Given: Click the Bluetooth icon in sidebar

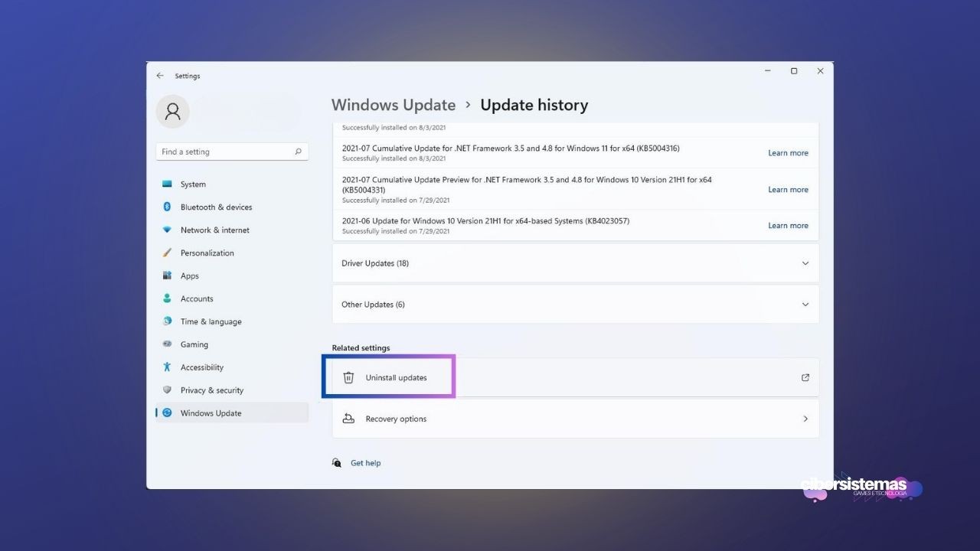Looking at the screenshot, I should [x=167, y=207].
